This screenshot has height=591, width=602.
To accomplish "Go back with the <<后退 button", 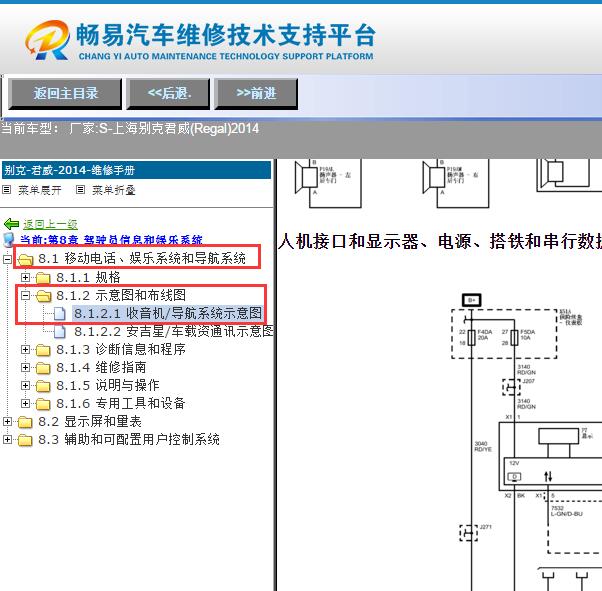I will 168,94.
